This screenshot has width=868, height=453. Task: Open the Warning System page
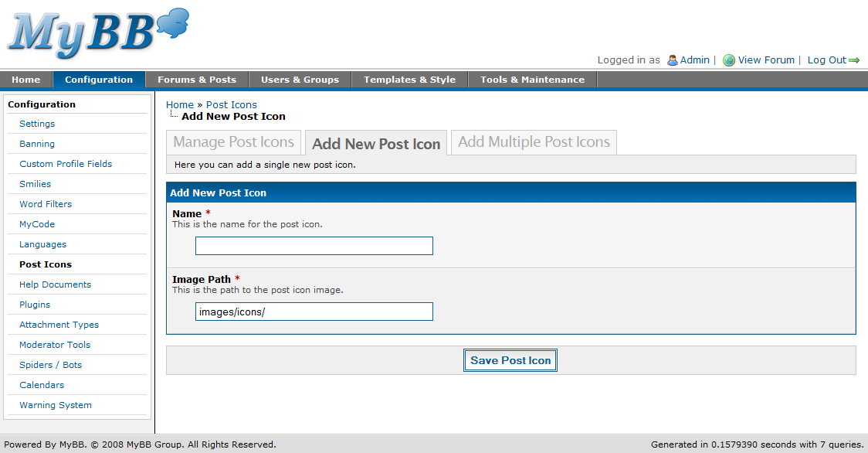coord(56,405)
